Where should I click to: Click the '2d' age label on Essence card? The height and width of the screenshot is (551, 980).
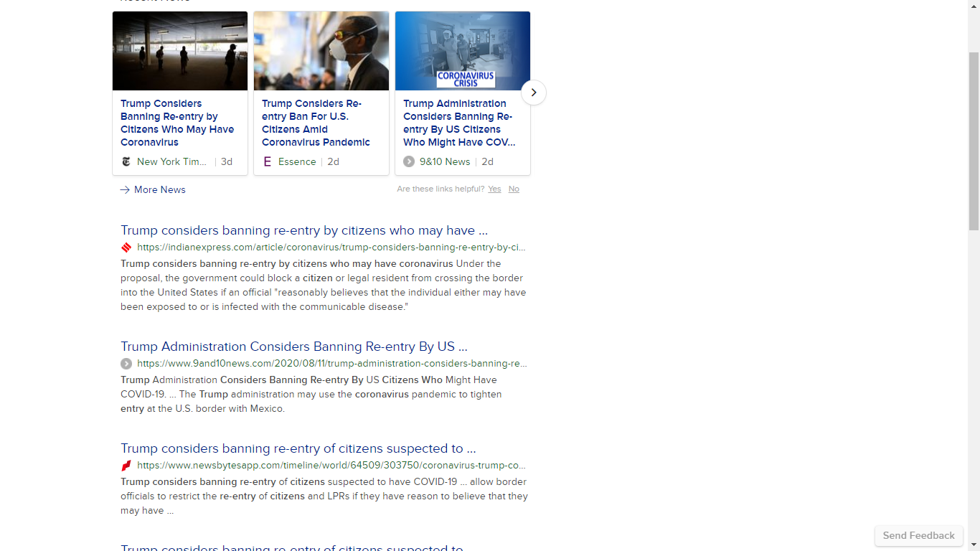[334, 161]
